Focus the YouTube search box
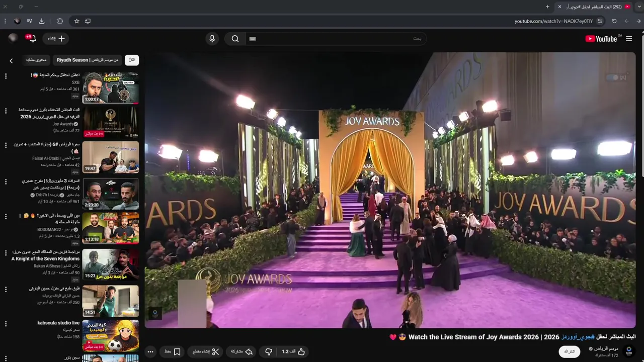The width and height of the screenshot is (644, 362). point(336,39)
